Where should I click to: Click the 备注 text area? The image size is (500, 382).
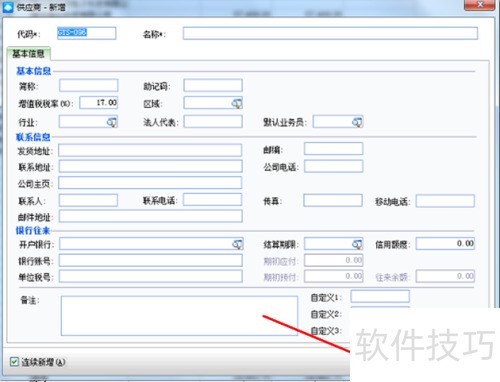tap(179, 315)
